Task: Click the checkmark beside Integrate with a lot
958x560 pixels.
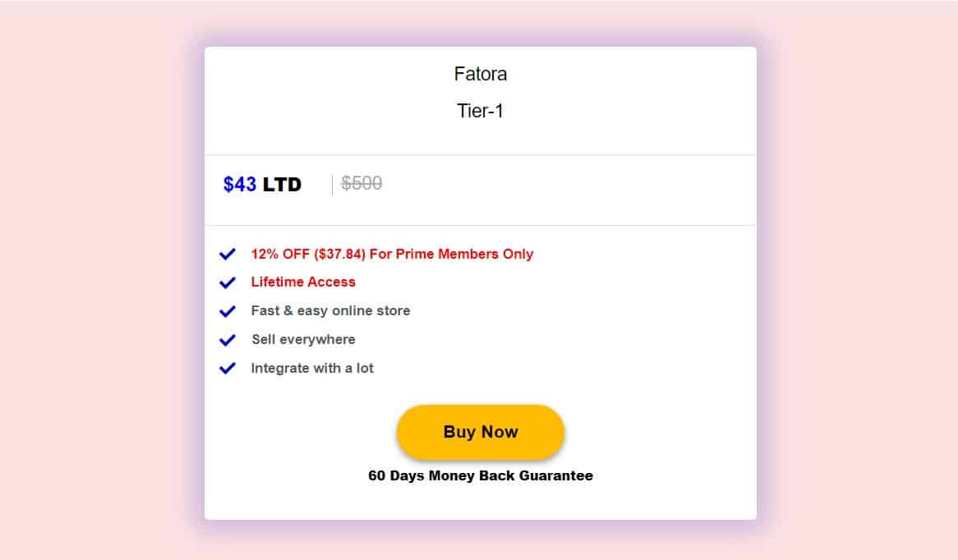Action: click(x=228, y=368)
